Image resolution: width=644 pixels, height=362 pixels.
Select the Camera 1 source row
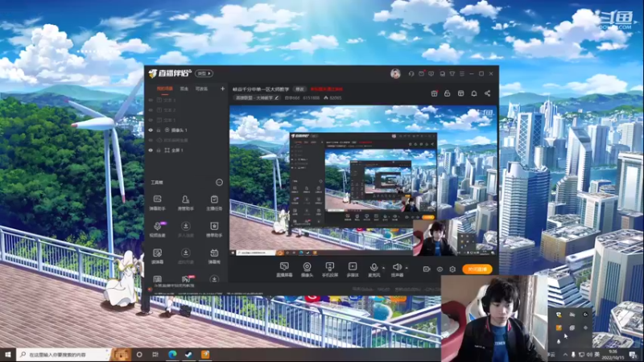point(187,130)
